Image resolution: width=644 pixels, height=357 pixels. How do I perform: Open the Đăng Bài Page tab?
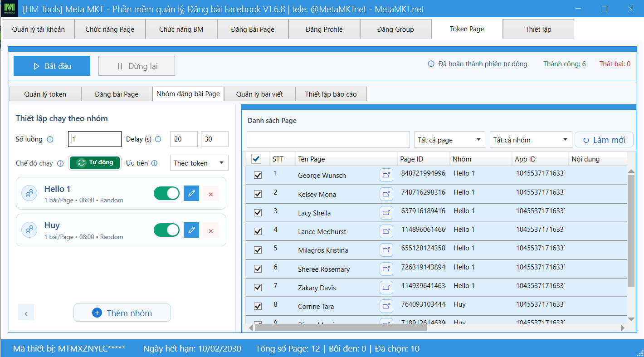(253, 29)
